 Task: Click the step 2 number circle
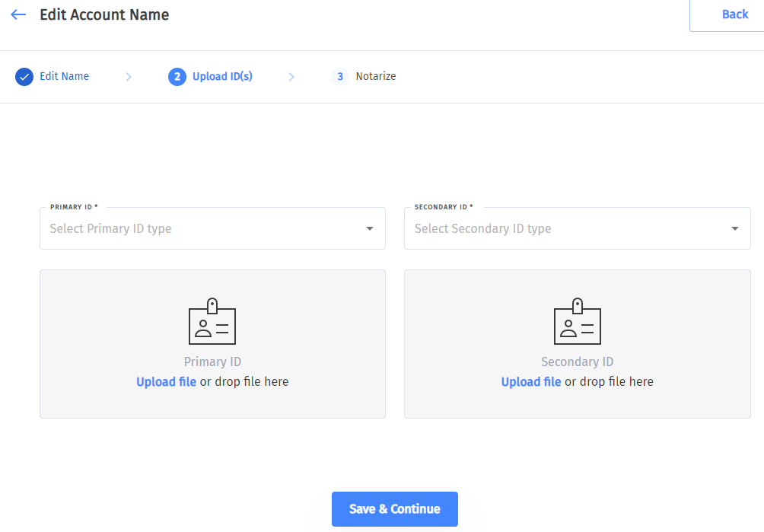coord(177,77)
